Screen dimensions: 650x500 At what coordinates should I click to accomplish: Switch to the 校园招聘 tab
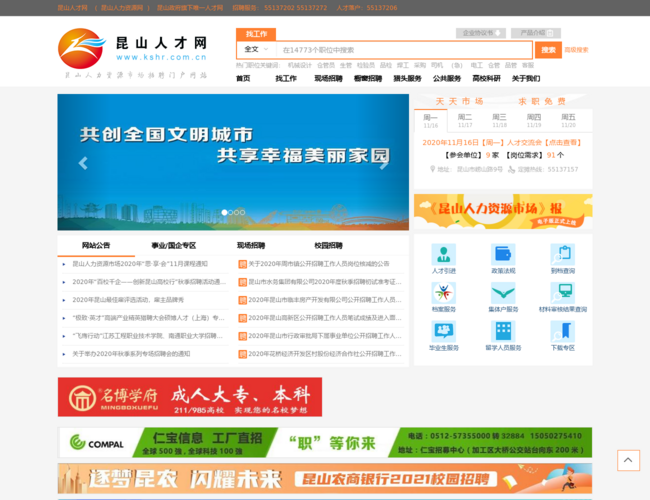coord(328,245)
